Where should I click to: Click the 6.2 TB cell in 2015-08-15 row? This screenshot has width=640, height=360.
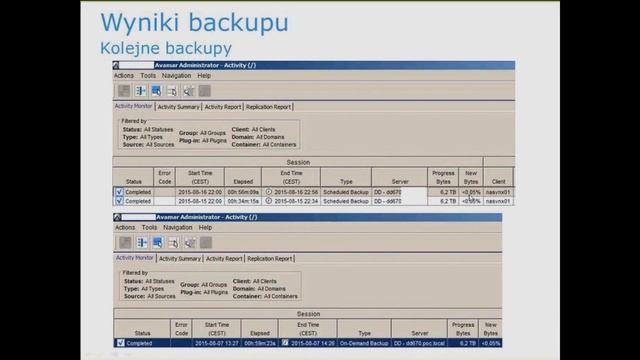[443, 201]
